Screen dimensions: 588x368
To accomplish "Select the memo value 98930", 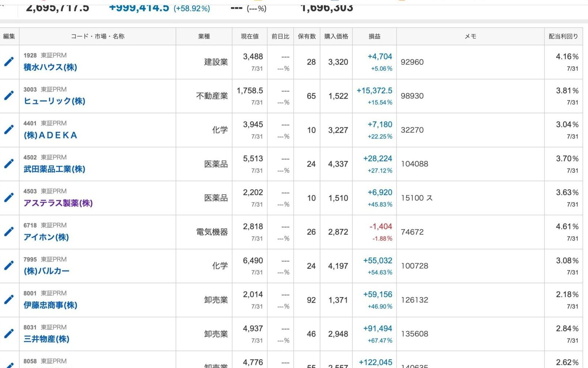I will pyautogui.click(x=412, y=96).
